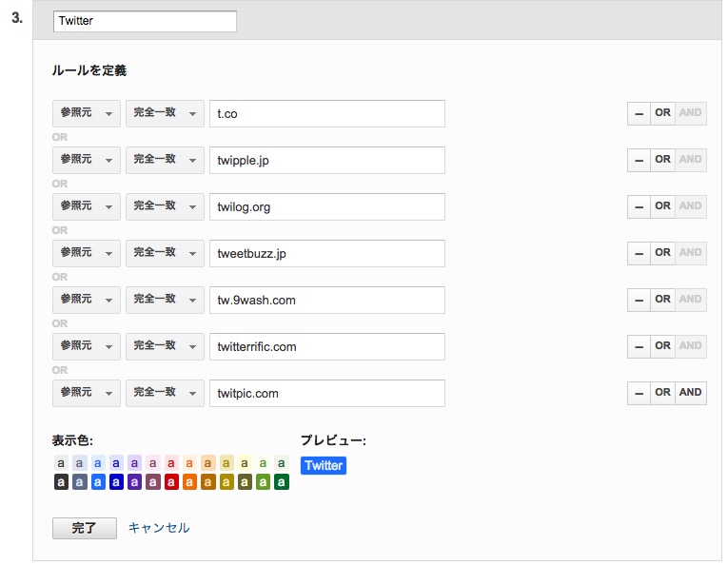The width and height of the screenshot is (728, 565).
Task: Click the twilog.org value field
Action: pos(327,207)
